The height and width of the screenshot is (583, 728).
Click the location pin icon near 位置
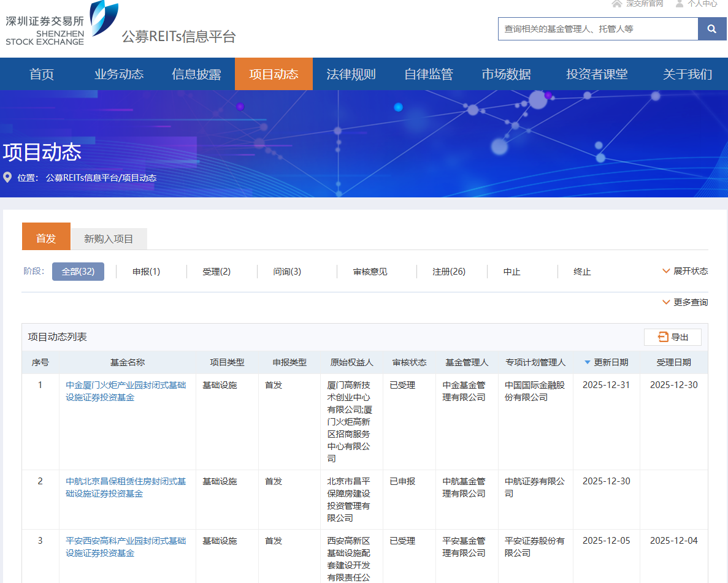[x=7, y=178]
